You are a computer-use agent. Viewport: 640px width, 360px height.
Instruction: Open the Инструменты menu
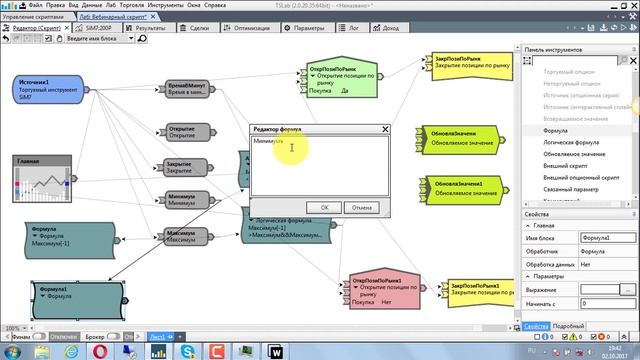[165, 5]
